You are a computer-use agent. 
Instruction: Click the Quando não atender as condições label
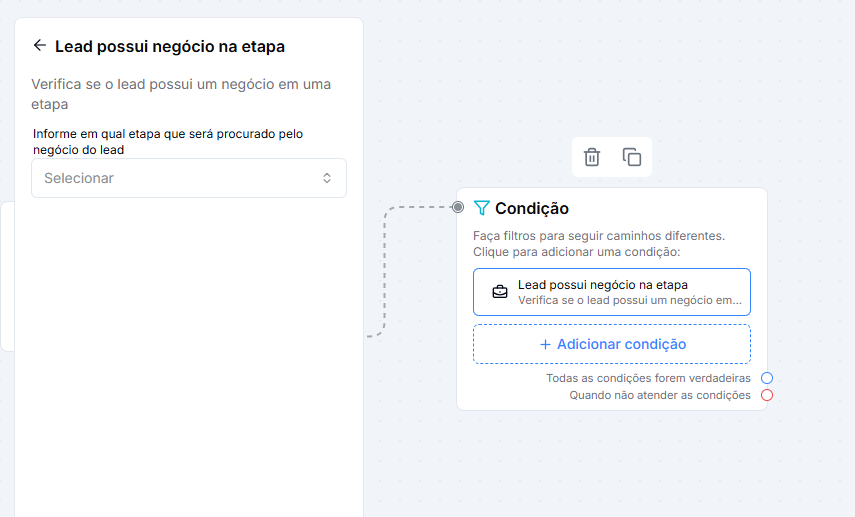[x=660, y=395]
